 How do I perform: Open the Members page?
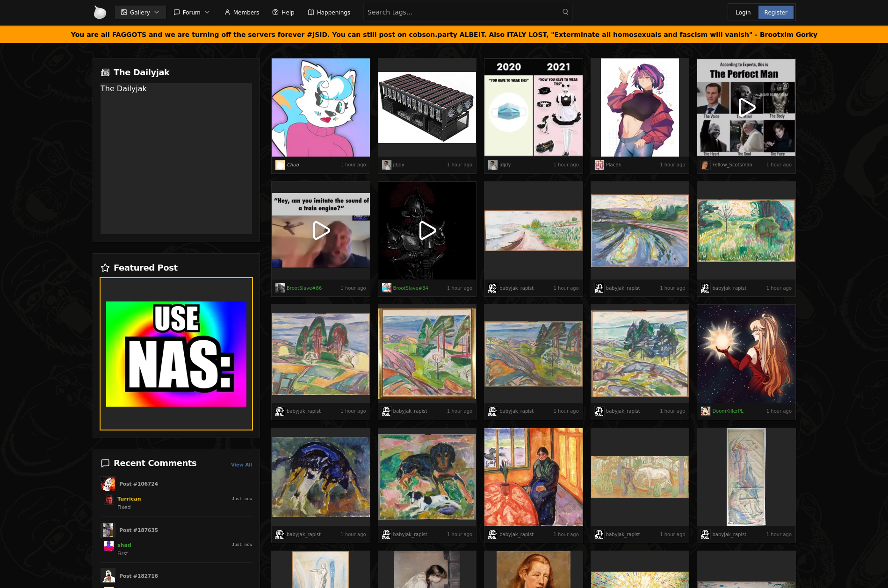click(241, 12)
